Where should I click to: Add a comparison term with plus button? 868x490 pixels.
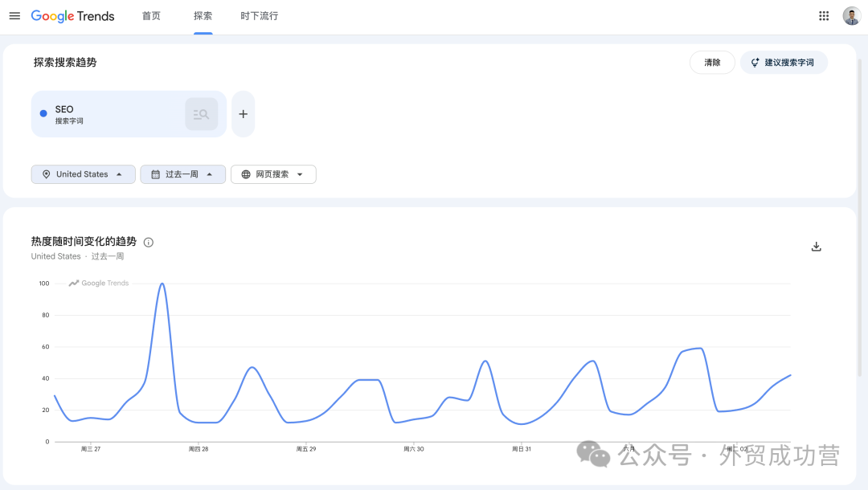[243, 114]
